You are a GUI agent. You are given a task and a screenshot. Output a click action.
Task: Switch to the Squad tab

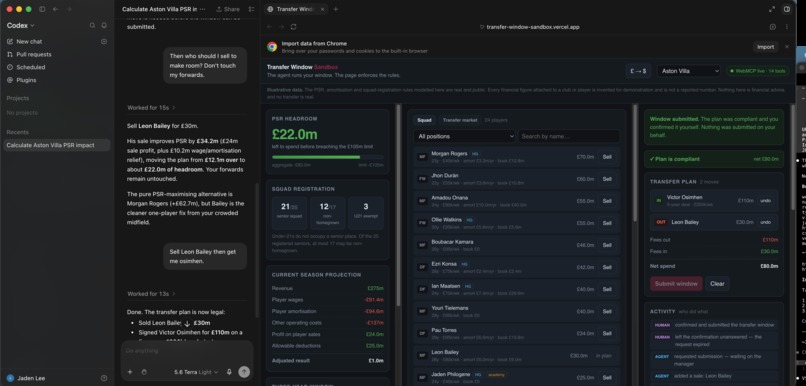pos(425,120)
